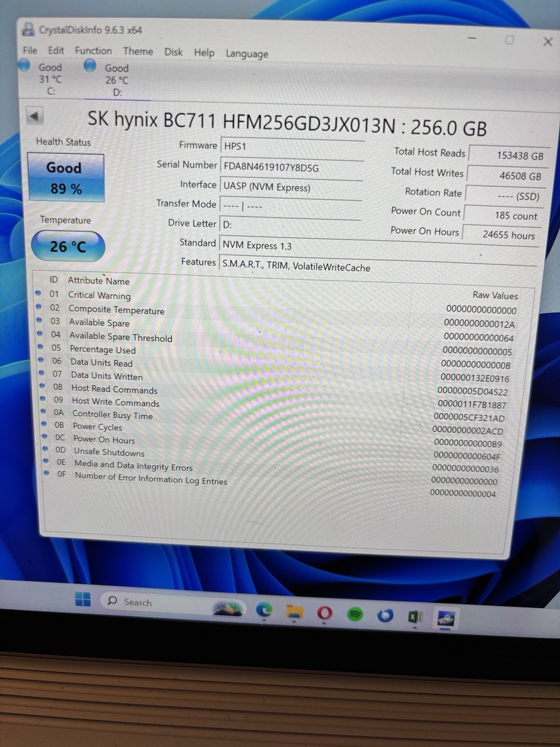Open Excel from the taskbar

(415, 617)
